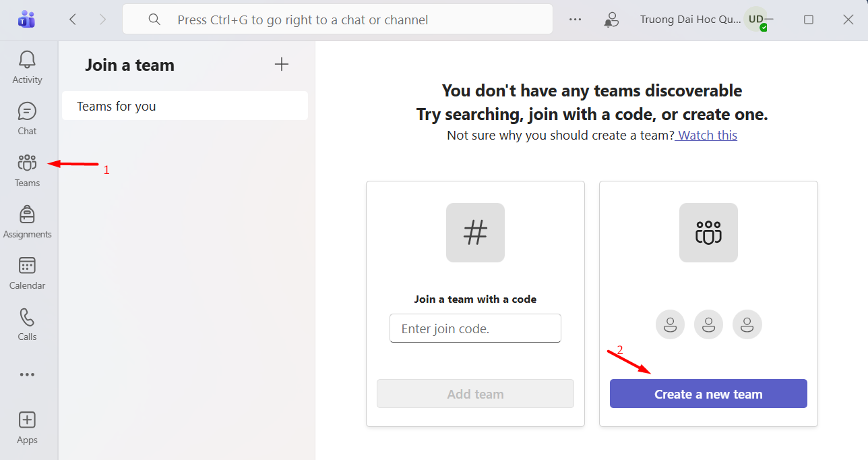Open the Watch this link
Image resolution: width=868 pixels, height=460 pixels.
click(708, 135)
